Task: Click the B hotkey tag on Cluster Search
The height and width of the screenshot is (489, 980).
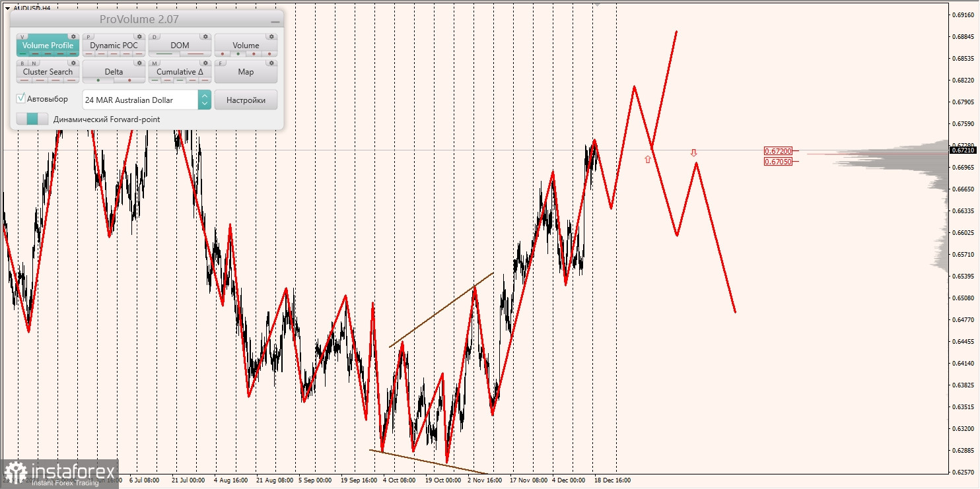Action: (22, 63)
